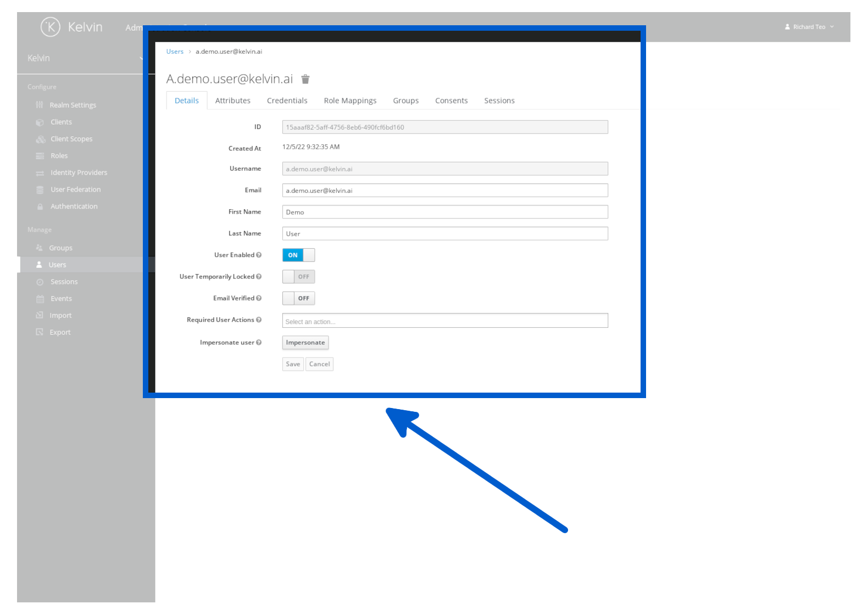
Task: Open Required User Actions dropdown
Action: pos(444,321)
